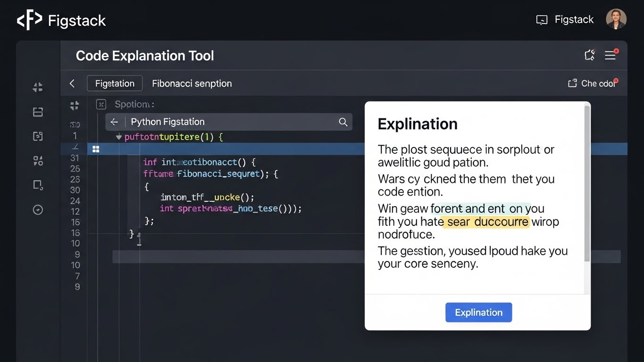Click the grid icon on the highlighted code line
The width and height of the screenshot is (644, 362).
click(x=96, y=149)
